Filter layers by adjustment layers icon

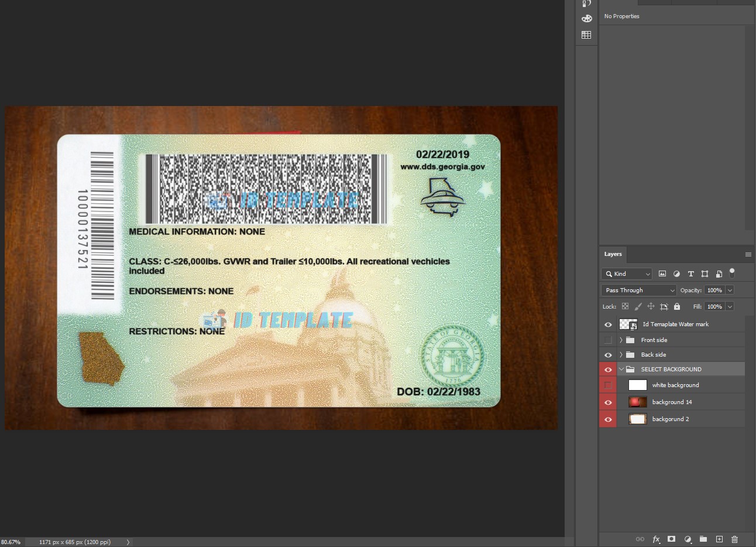676,273
